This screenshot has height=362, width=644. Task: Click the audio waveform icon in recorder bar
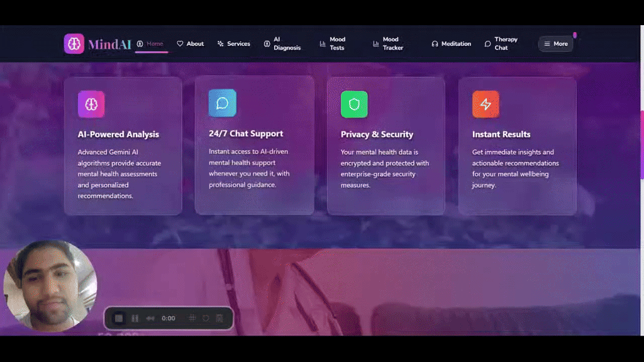[150, 318]
